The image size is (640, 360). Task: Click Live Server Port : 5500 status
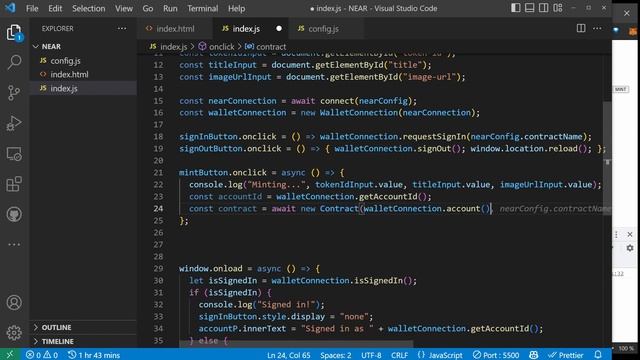pos(496,355)
